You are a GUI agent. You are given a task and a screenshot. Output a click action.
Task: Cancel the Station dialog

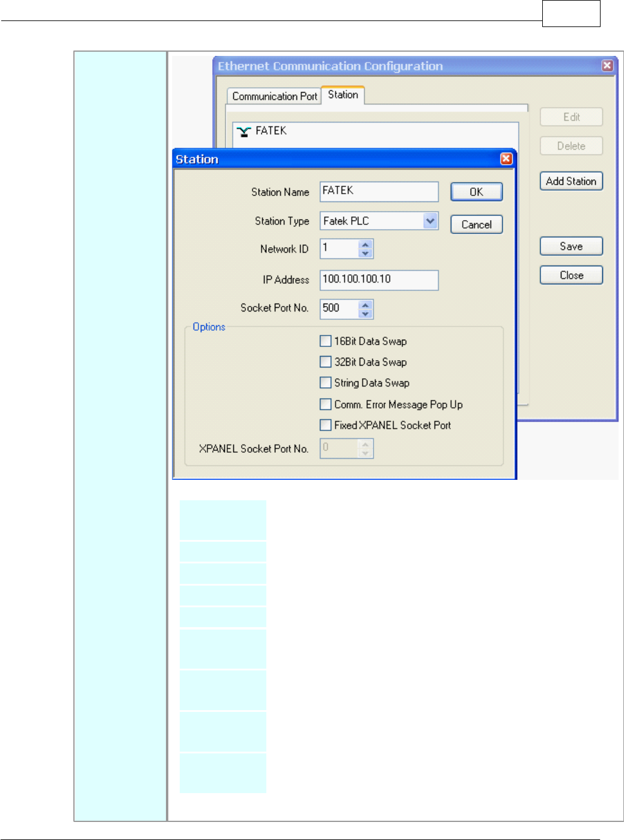[476, 224]
